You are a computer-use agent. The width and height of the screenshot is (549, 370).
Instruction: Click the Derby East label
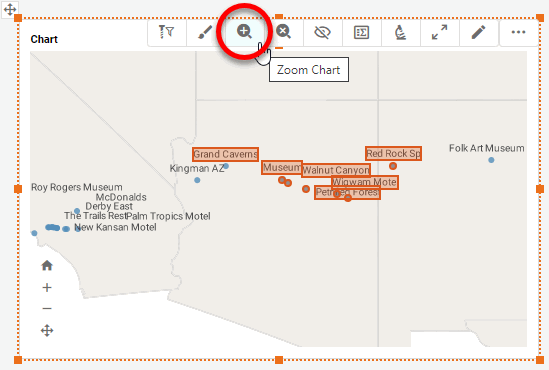pos(109,206)
